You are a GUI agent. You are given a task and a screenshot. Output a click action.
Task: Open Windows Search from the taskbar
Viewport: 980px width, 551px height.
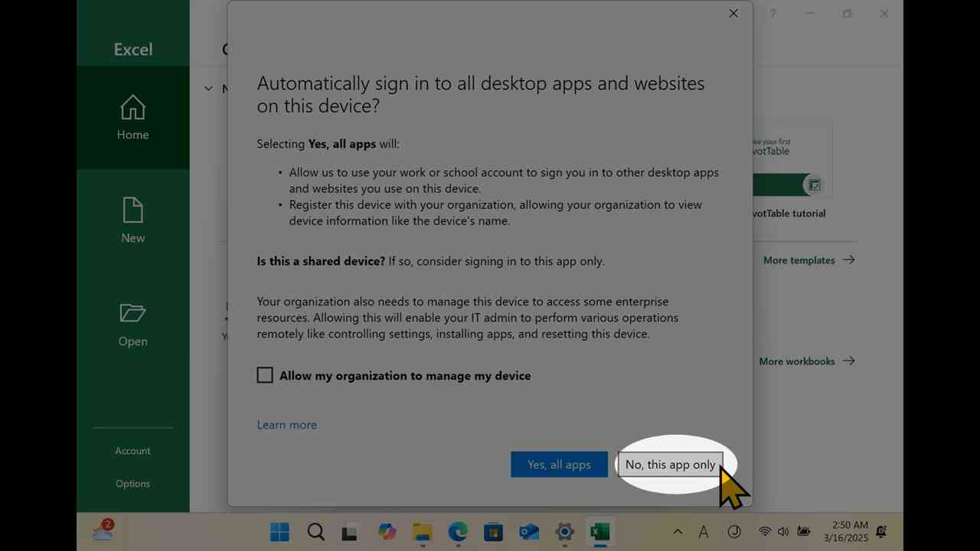[x=315, y=531]
